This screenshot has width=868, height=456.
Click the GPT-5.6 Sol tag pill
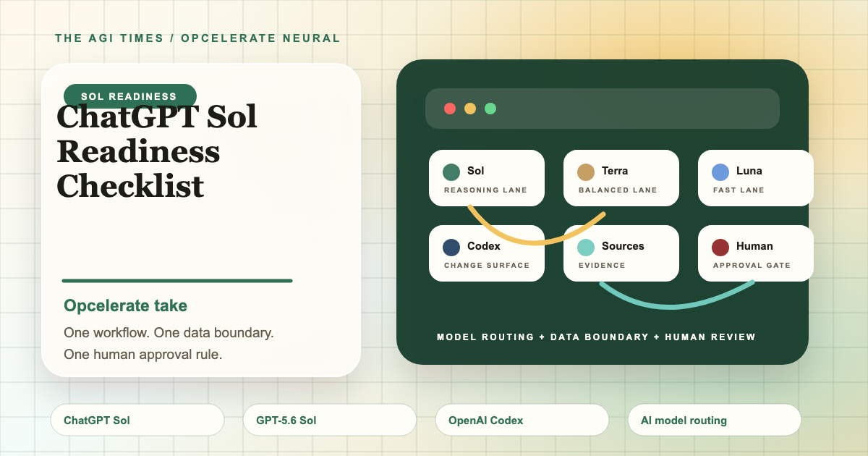330,420
